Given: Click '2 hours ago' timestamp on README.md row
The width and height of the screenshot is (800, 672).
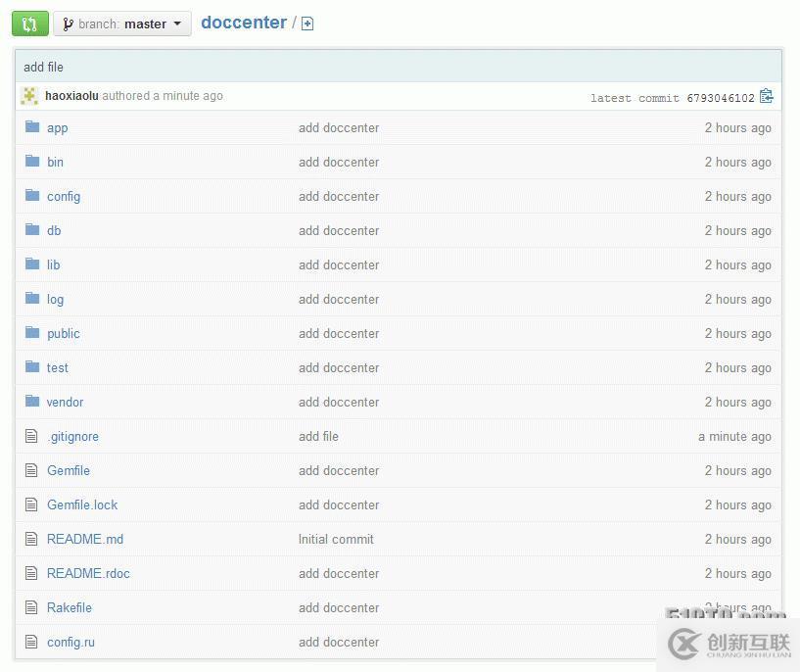Looking at the screenshot, I should coord(737,540).
